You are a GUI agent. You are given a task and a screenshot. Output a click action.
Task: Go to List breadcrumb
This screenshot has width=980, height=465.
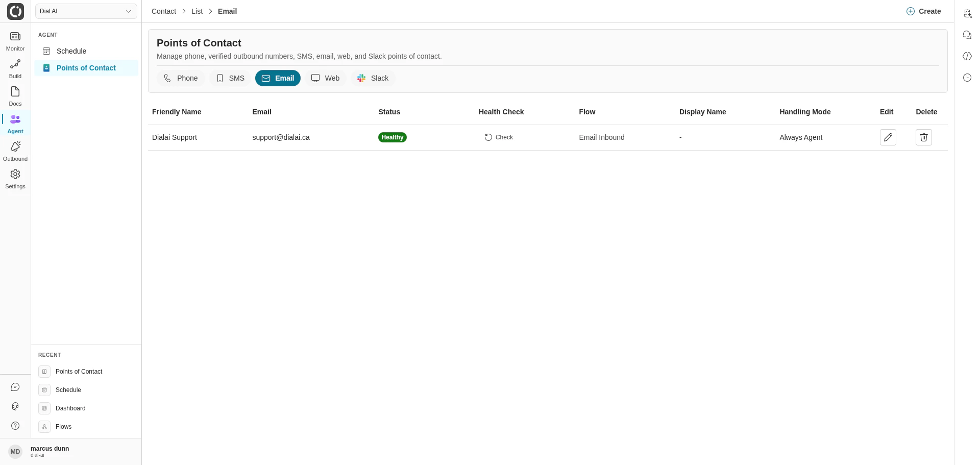197,11
